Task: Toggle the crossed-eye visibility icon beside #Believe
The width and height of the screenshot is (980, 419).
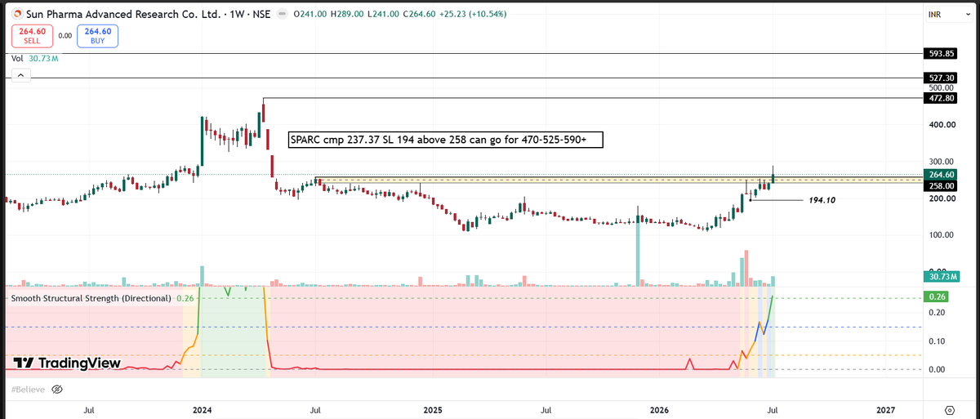Action: [56, 390]
